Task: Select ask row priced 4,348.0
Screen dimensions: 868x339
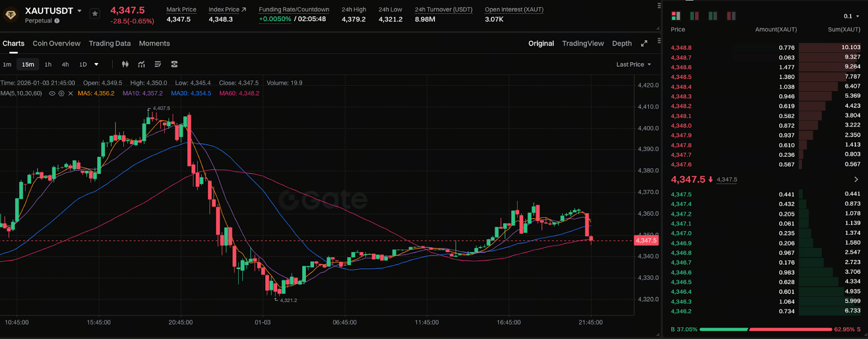Action: pyautogui.click(x=765, y=125)
